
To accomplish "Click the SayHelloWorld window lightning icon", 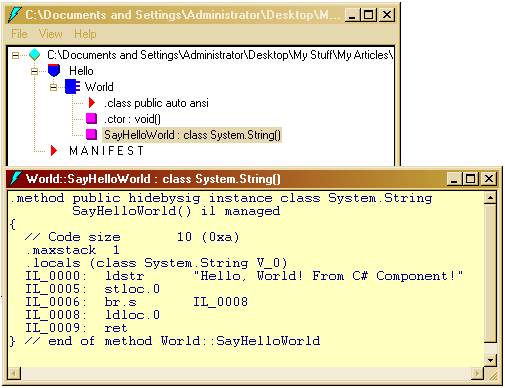I will 16,178.
